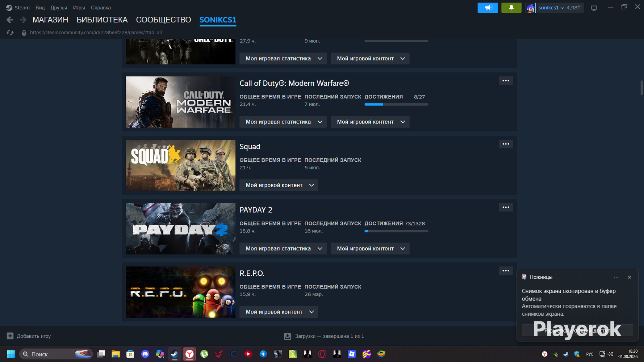Click the steamcommunity.com URL address field

click(x=96, y=33)
